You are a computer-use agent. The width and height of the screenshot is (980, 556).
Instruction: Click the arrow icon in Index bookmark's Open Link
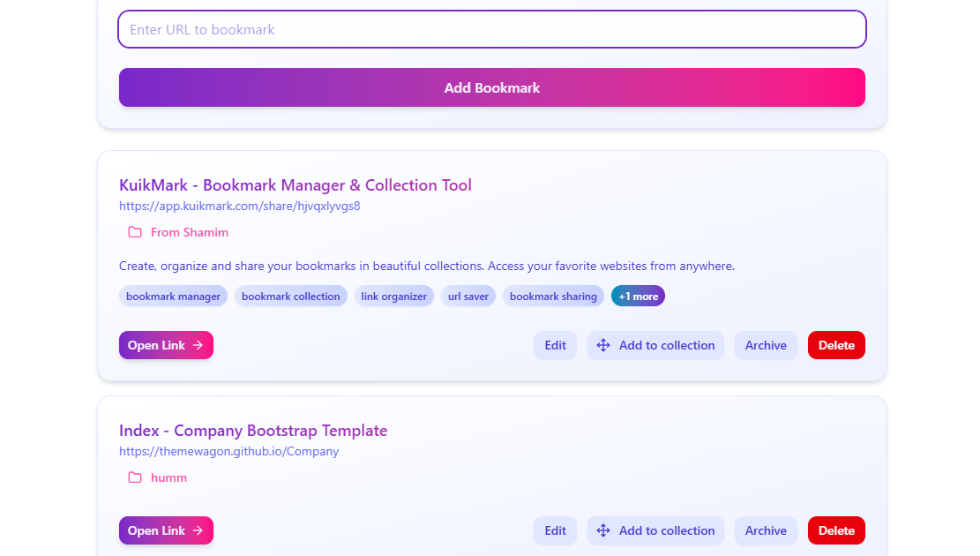coord(198,530)
